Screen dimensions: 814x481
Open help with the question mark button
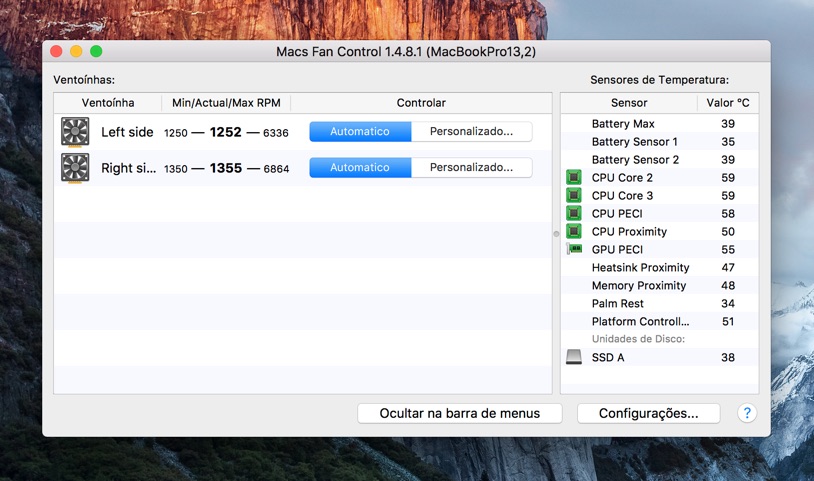746,413
